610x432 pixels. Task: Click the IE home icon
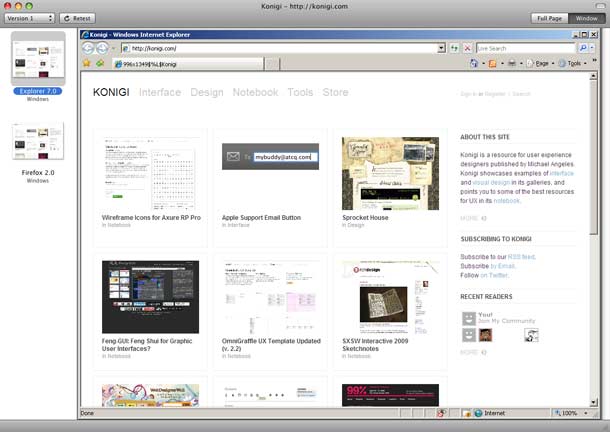coord(474,63)
